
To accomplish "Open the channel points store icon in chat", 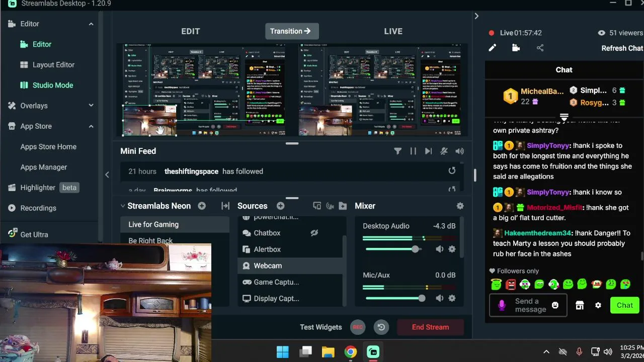I will [x=580, y=305].
